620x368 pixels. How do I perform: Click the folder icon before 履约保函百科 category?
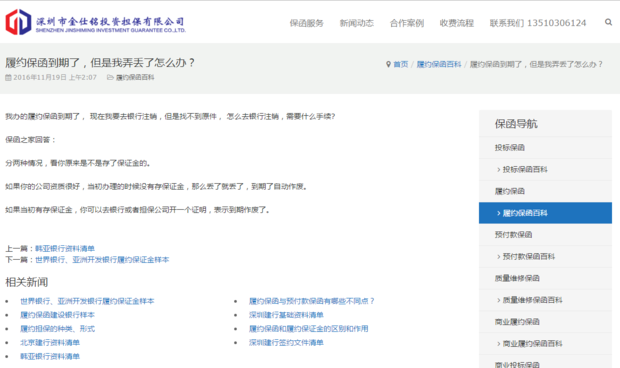(110, 77)
